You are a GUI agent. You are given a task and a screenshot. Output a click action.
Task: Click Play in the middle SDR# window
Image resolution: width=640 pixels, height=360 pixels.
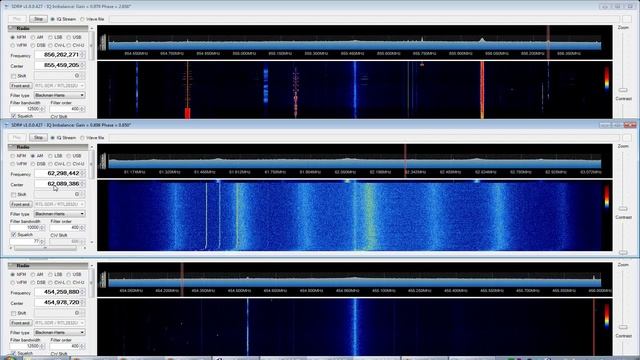(x=17, y=138)
